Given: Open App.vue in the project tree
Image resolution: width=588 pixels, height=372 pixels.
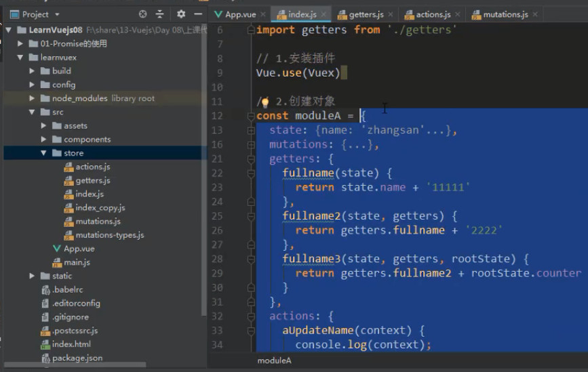Looking at the screenshot, I should (79, 249).
